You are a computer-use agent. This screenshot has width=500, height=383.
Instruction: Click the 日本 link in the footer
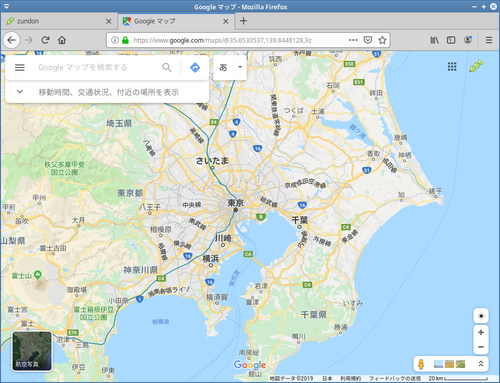tap(327, 378)
